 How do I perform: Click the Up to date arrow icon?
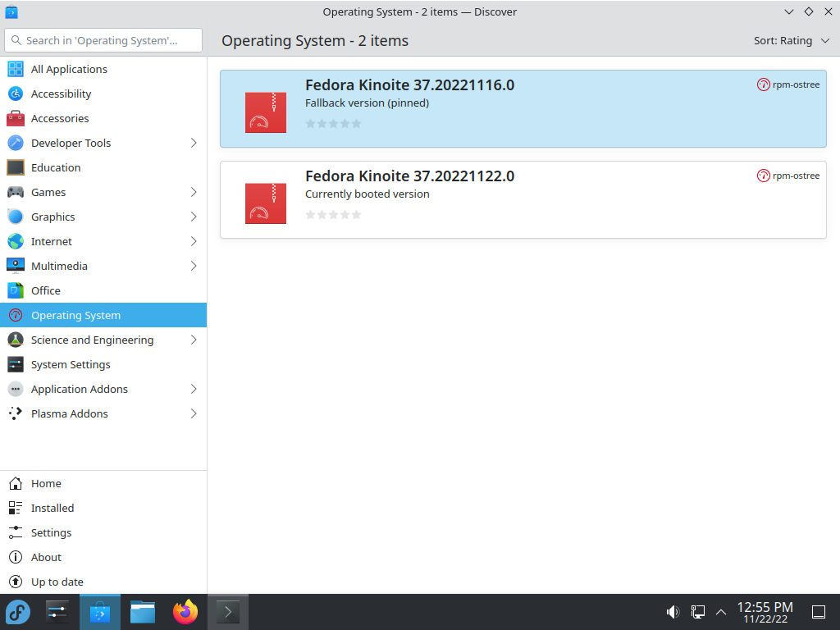pos(16,582)
